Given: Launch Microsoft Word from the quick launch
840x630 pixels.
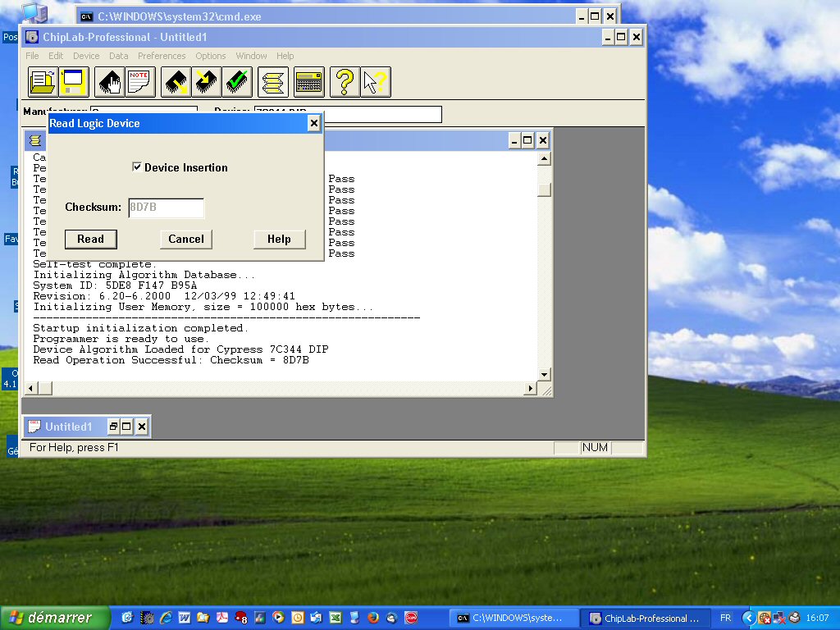Looking at the screenshot, I should click(x=185, y=618).
